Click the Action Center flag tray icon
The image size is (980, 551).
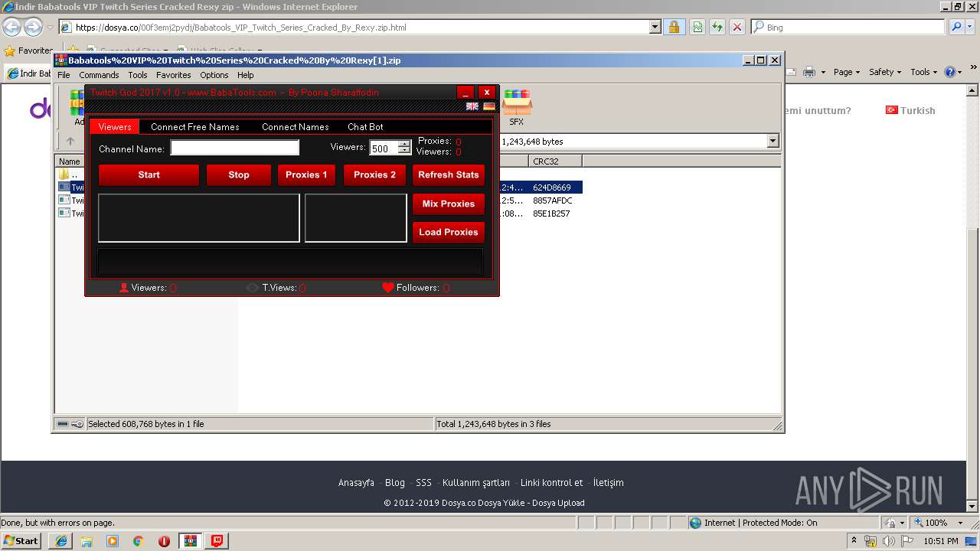click(x=906, y=541)
